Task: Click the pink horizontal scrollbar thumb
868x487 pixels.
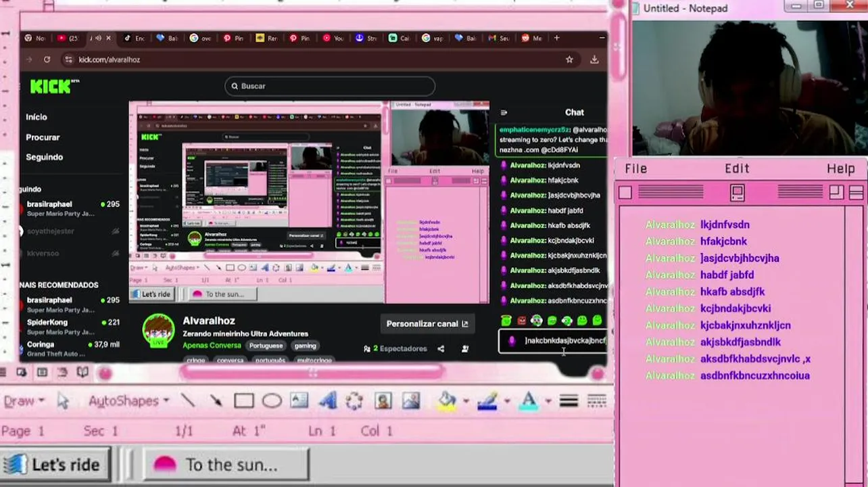Action: click(x=311, y=372)
